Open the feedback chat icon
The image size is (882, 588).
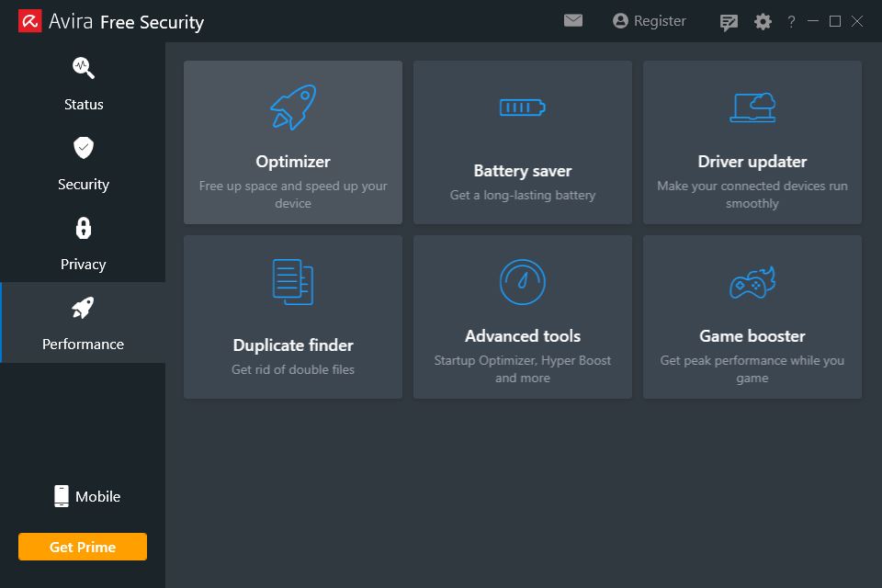pyautogui.click(x=729, y=22)
